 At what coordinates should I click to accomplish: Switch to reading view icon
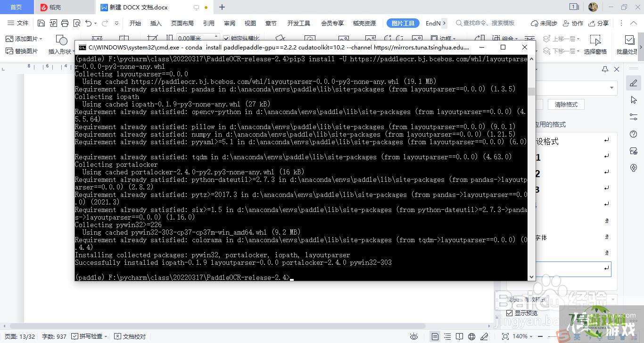click(460, 336)
